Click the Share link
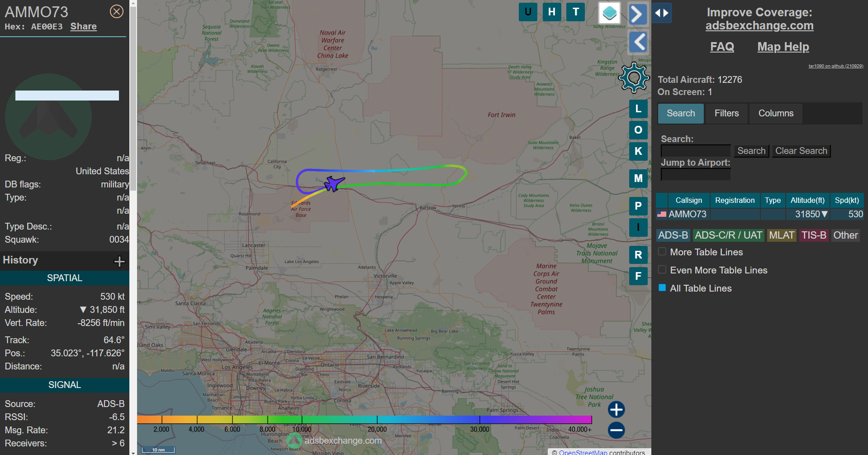 click(x=83, y=26)
